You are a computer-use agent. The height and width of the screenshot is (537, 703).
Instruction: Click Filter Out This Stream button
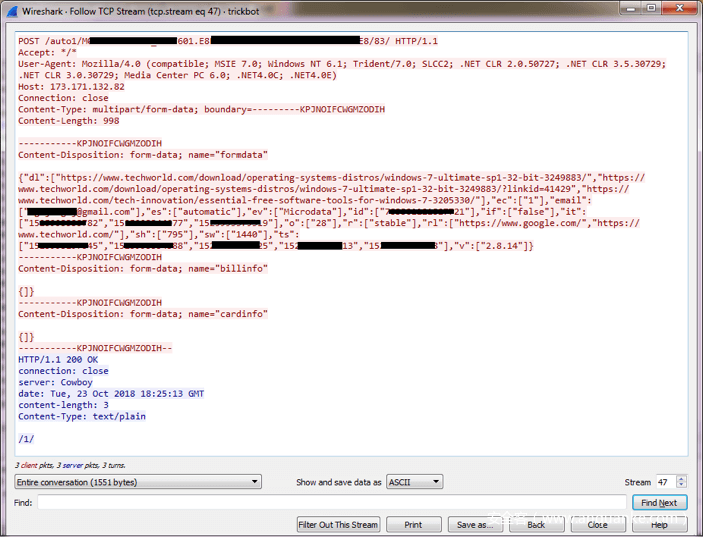click(339, 524)
